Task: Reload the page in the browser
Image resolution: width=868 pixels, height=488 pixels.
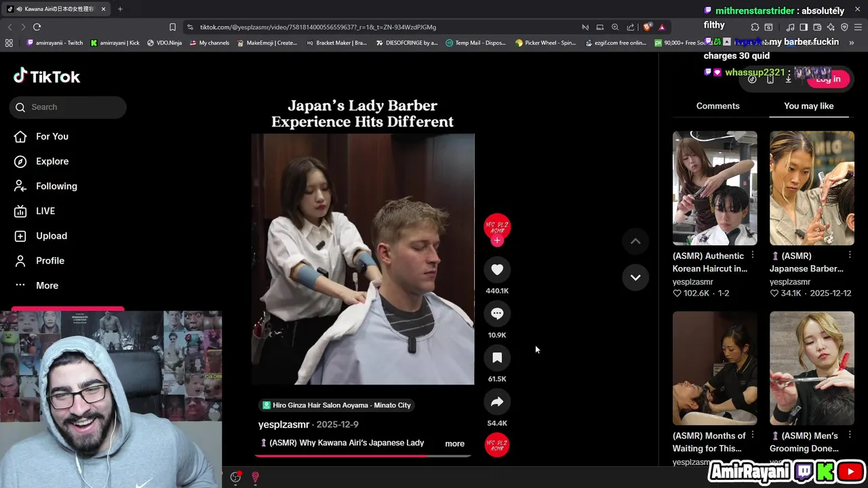Action: coord(37,27)
